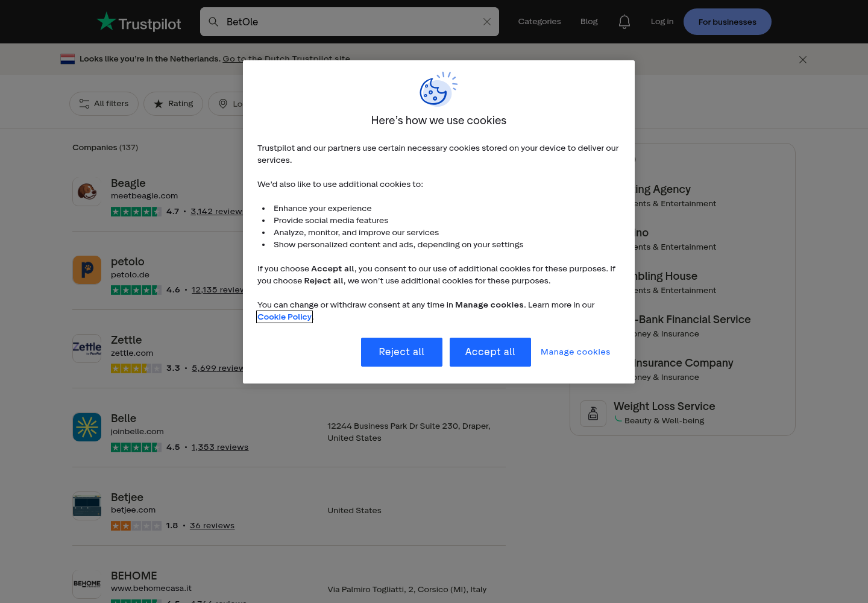Click meetbeagle.com domain text
The width and height of the screenshot is (868, 603).
[145, 196]
